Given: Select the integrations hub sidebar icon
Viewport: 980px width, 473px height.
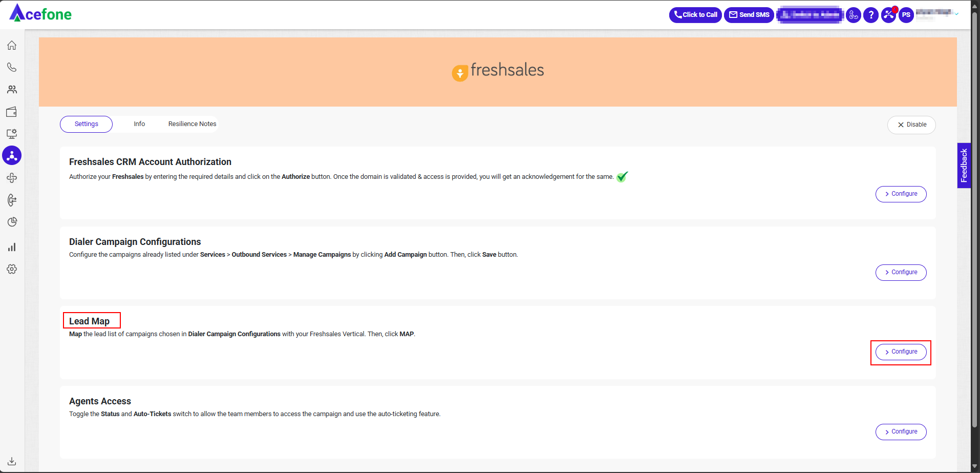Looking at the screenshot, I should coord(12,155).
